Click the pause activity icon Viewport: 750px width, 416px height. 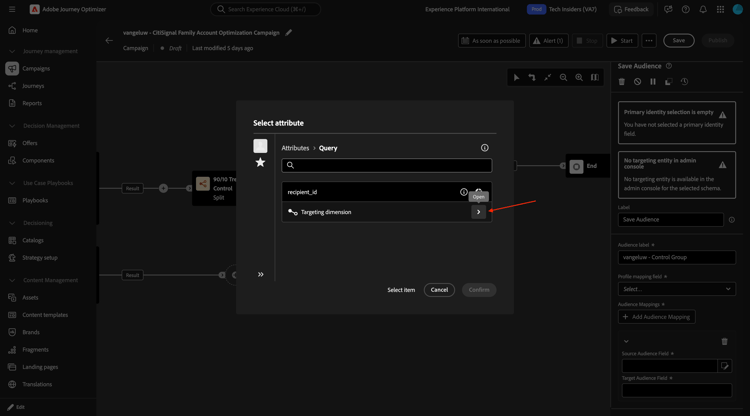(653, 82)
